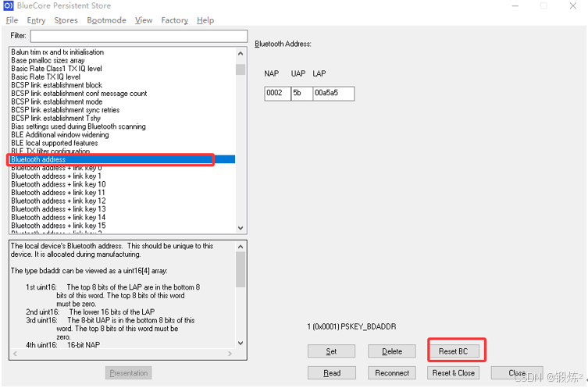This screenshot has height=388, width=588.
Task: Click the Presentation button
Action: pos(128,373)
